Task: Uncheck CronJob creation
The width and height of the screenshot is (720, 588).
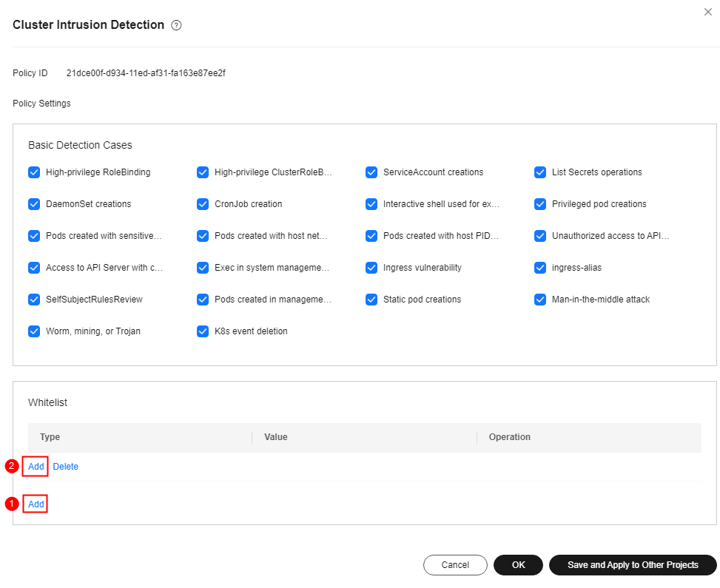Action: [x=203, y=204]
